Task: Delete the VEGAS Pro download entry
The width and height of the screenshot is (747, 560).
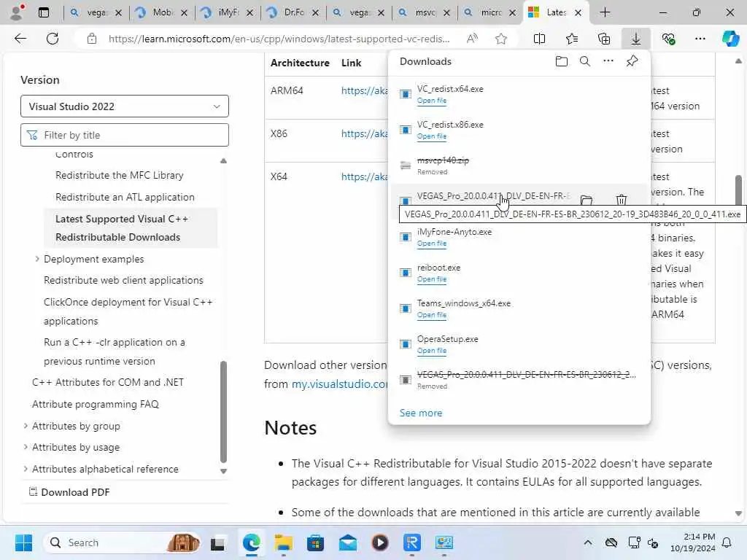Action: (x=622, y=200)
